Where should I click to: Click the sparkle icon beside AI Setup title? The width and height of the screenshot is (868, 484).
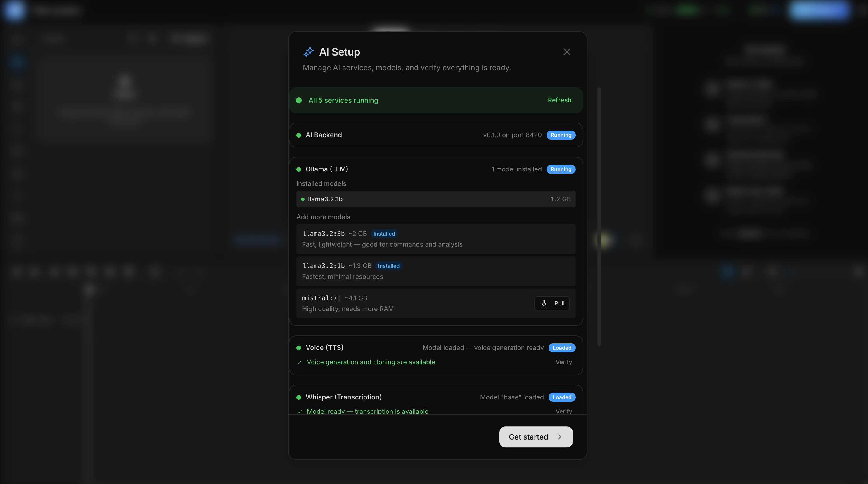pos(308,52)
